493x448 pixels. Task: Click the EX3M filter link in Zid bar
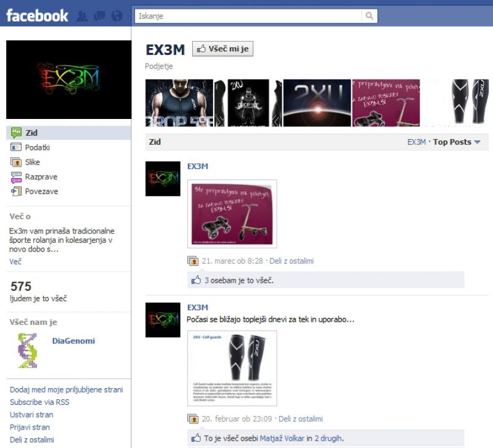click(417, 142)
